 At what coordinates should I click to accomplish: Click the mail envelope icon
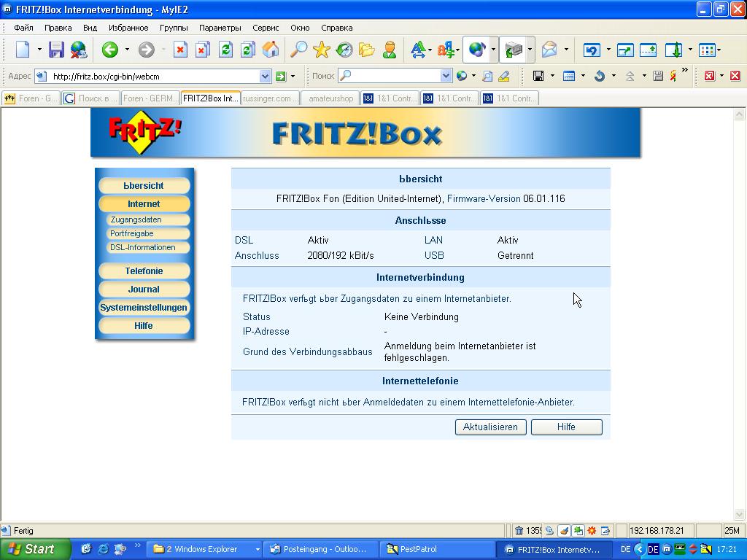(549, 49)
